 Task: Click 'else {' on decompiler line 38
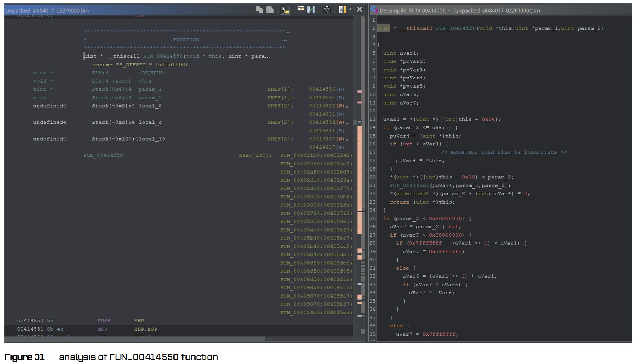(399, 326)
